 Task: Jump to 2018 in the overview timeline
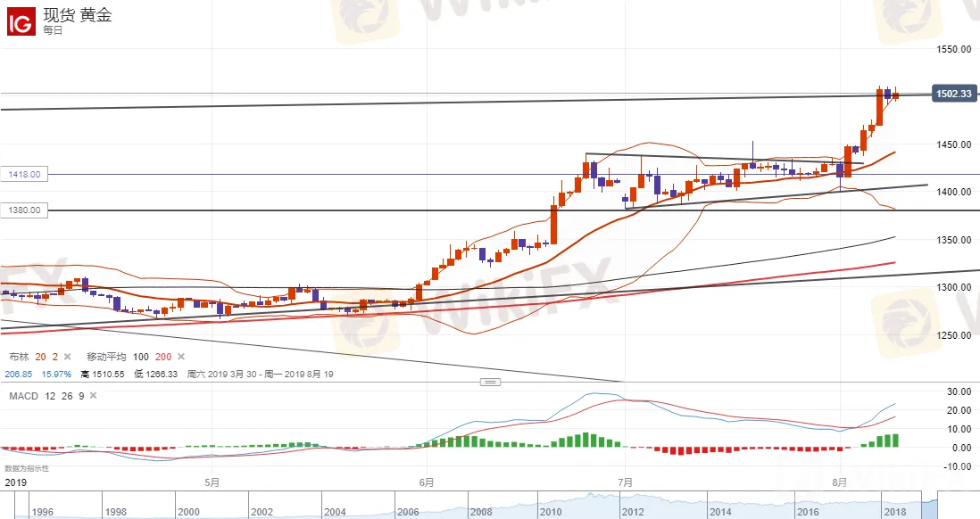(895, 512)
